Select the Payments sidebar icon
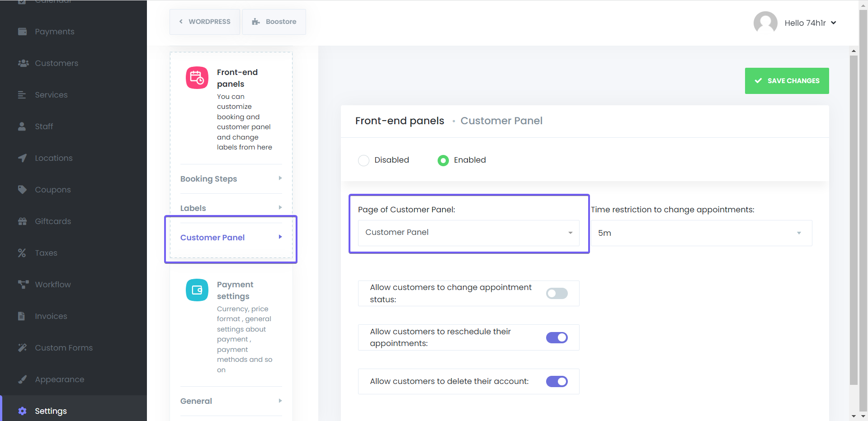Screen dimensions: 868x421 coord(23,31)
